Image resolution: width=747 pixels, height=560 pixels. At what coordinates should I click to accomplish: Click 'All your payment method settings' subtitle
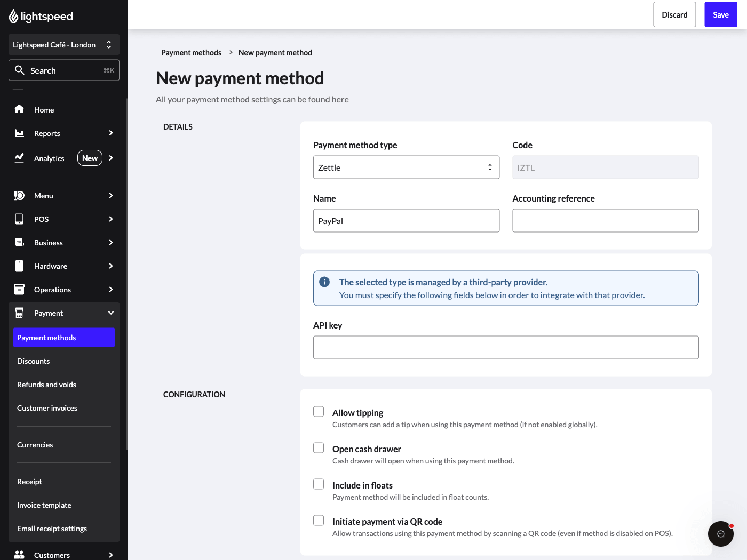click(252, 100)
